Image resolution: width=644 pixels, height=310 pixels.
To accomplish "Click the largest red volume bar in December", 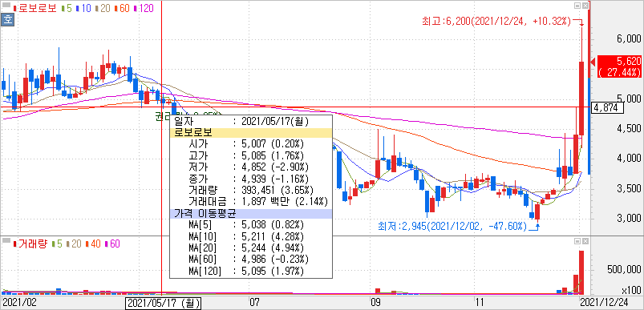I will click(581, 272).
